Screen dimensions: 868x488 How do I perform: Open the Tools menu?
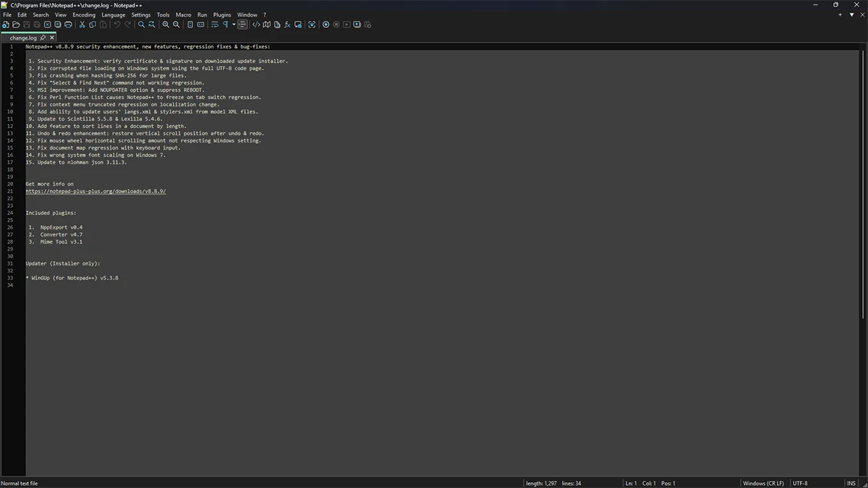tap(163, 14)
